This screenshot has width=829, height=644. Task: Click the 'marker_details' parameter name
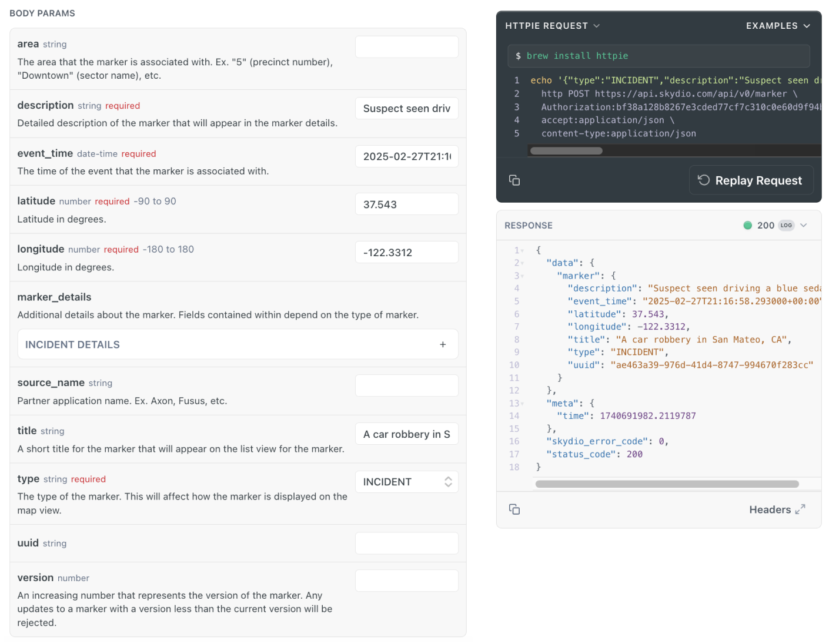(x=54, y=297)
